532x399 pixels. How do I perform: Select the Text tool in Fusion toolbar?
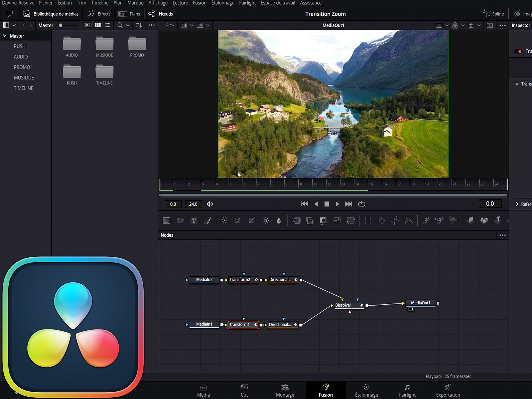pos(194,221)
